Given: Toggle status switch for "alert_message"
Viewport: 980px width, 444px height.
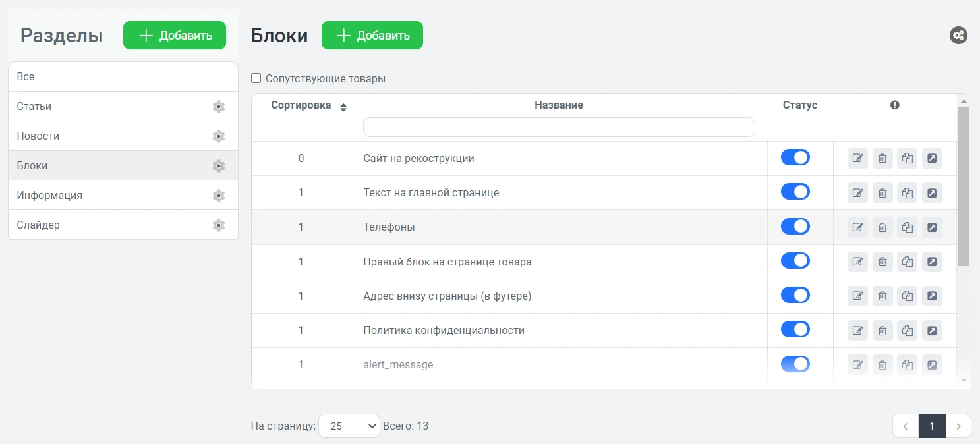Looking at the screenshot, I should [x=795, y=364].
